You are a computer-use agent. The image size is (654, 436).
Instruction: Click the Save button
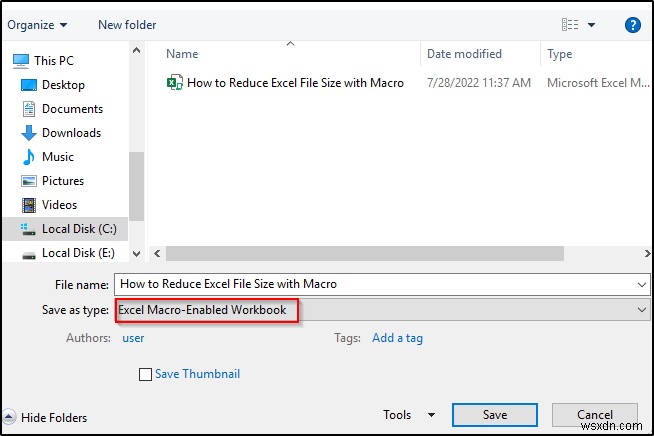pyautogui.click(x=495, y=415)
